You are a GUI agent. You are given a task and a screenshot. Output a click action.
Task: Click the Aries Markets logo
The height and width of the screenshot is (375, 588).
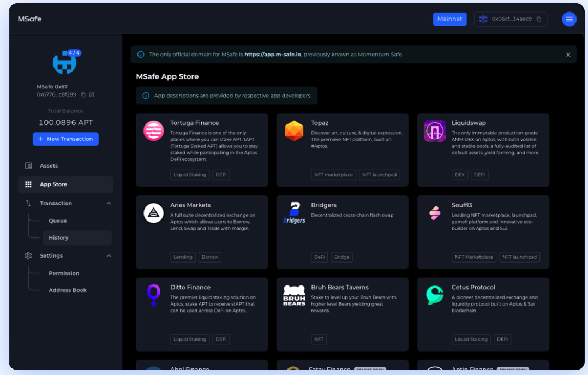pyautogui.click(x=153, y=213)
